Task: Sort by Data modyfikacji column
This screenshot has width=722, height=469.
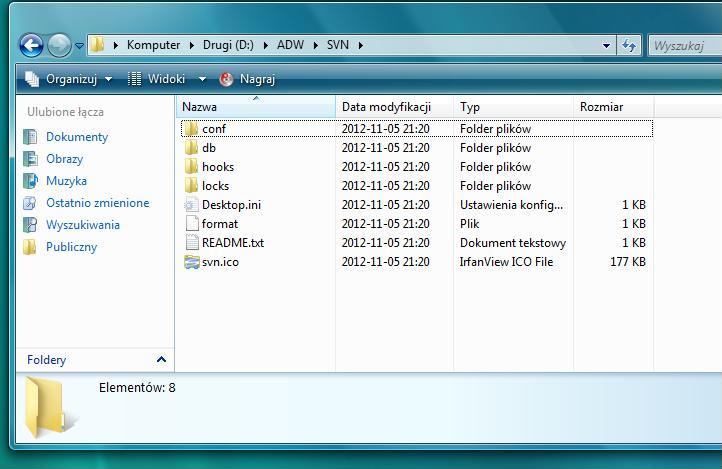Action: [385, 107]
